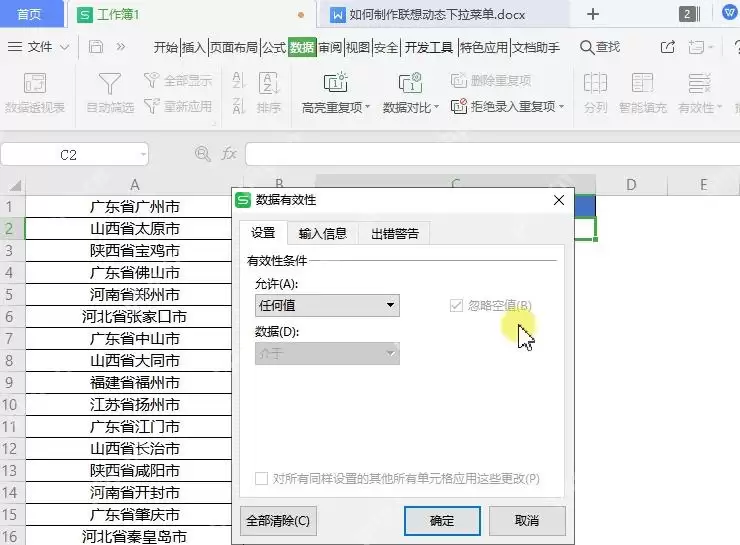Image resolution: width=740 pixels, height=545 pixels.
Task: Click the share icon in top right
Action: pos(667,47)
